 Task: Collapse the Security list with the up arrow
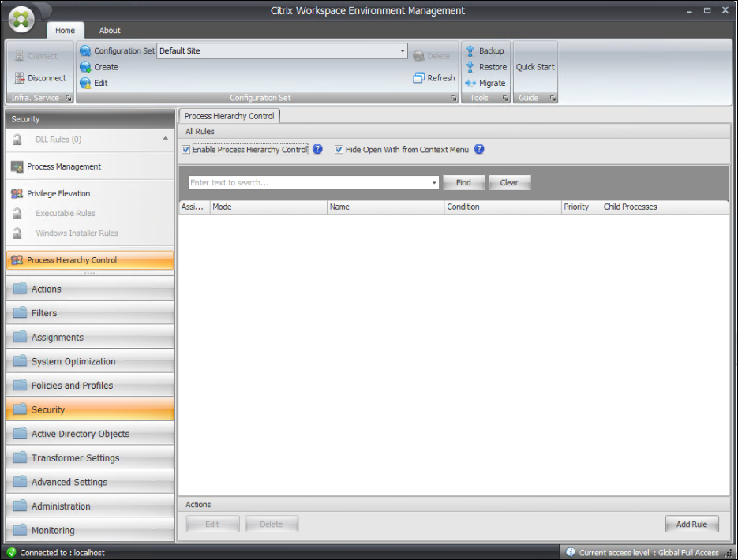165,138
